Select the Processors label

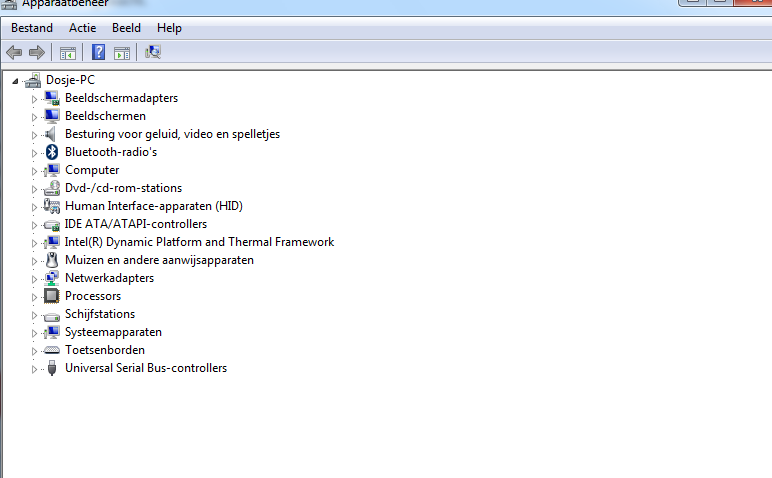tap(93, 296)
